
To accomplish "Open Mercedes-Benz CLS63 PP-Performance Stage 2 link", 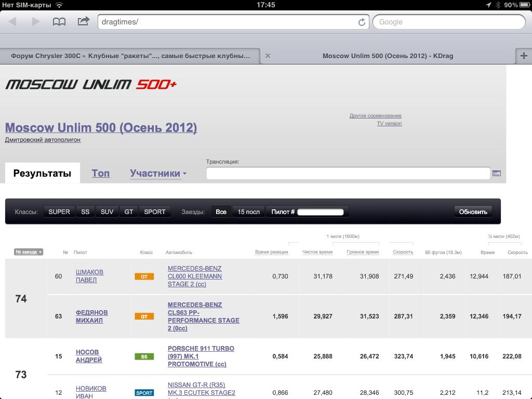I will point(204,316).
